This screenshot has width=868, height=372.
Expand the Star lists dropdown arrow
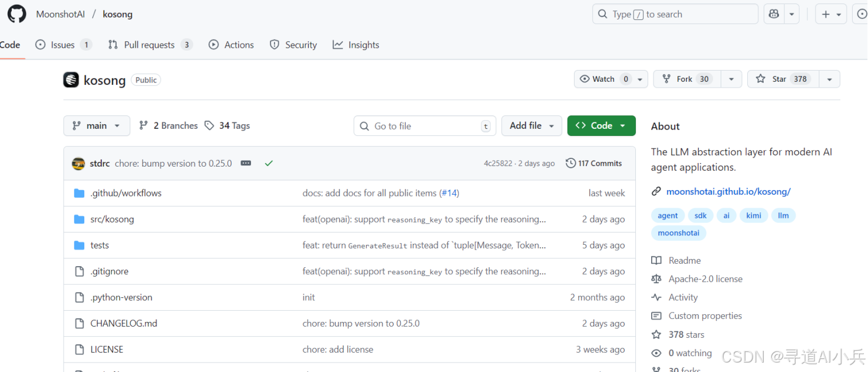click(830, 79)
